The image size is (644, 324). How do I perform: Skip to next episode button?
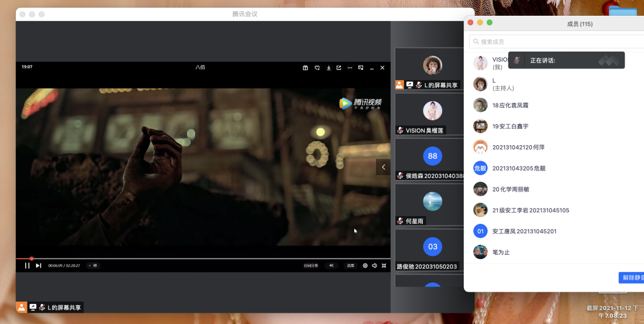pyautogui.click(x=38, y=265)
